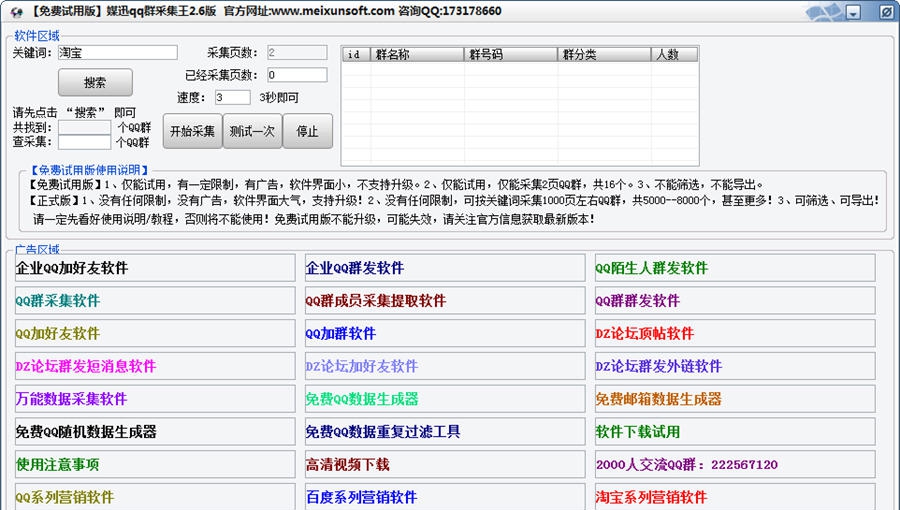
Task: Open the QQ陌生人群发软件 ad link
Action: click(x=735, y=268)
